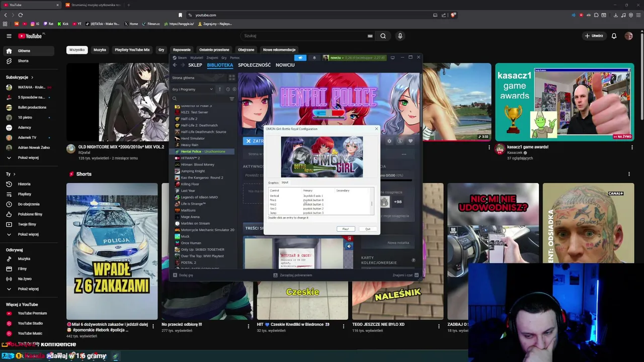Click Quit in configuration dialog
The width and height of the screenshot is (644, 362).
click(368, 229)
